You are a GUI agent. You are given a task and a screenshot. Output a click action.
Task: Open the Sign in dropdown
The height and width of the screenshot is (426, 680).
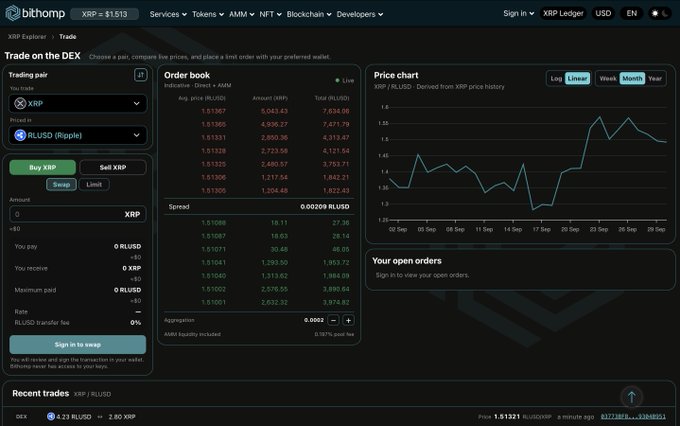[x=518, y=13]
